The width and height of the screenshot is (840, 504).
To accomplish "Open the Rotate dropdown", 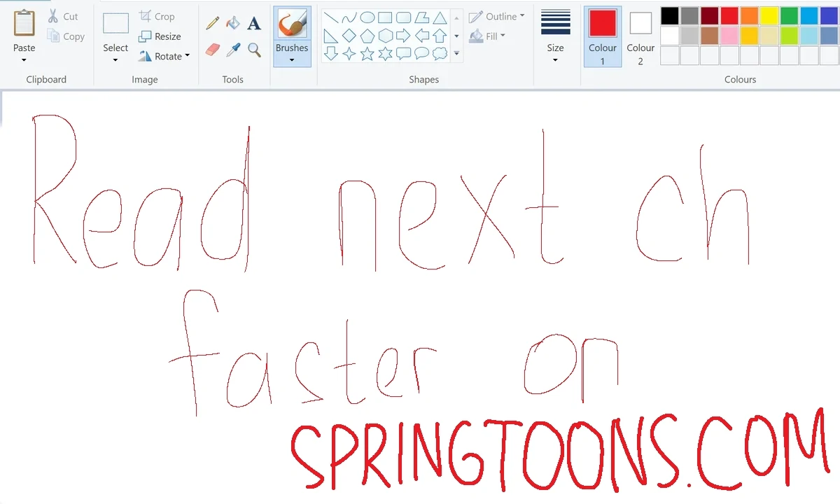I will click(164, 56).
